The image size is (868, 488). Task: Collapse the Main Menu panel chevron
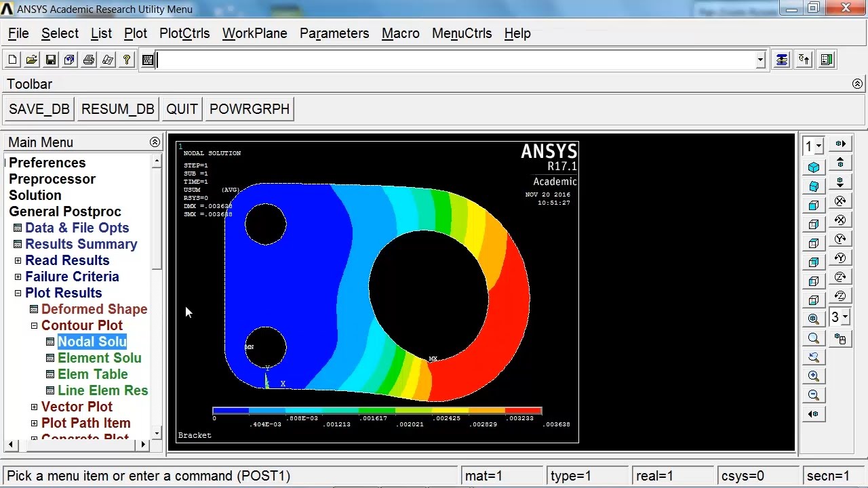tap(155, 142)
